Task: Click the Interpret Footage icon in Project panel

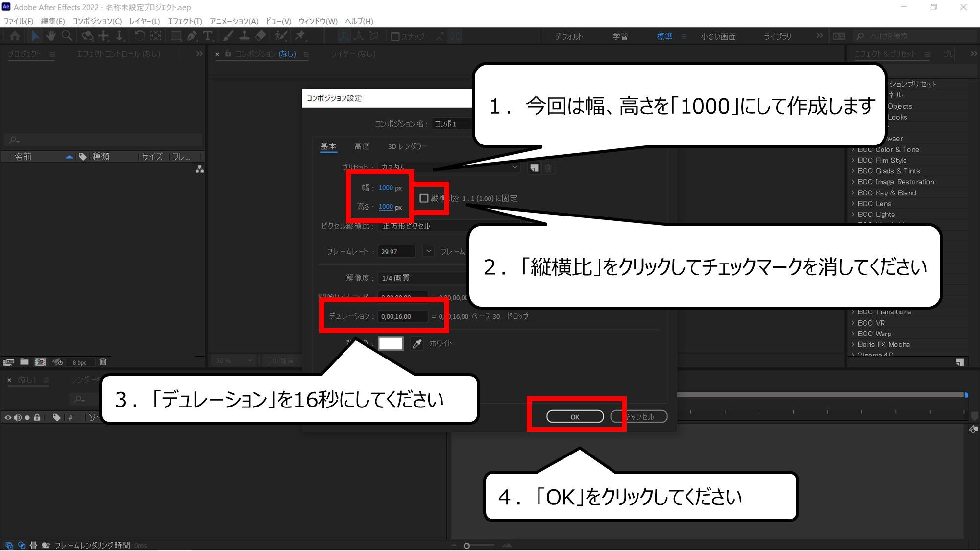Action: click(x=8, y=362)
